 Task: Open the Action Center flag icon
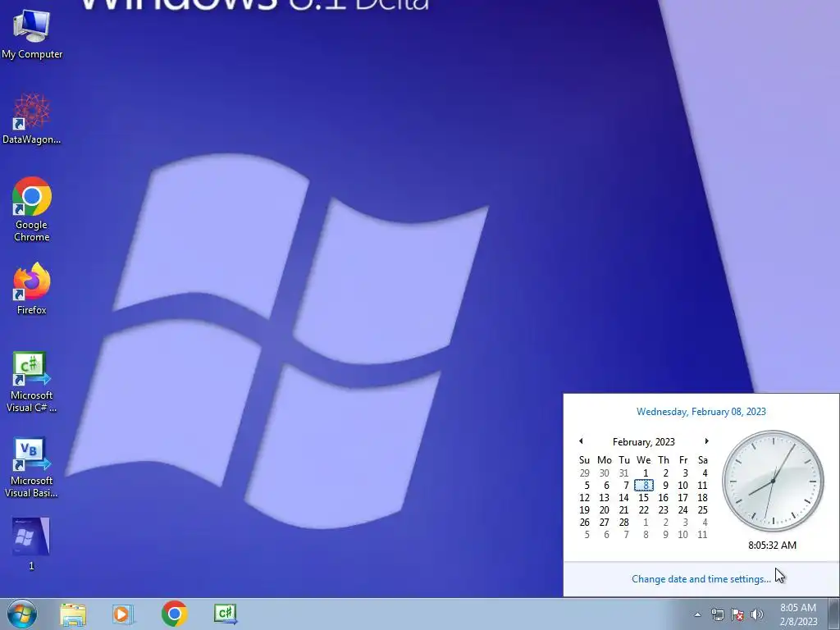737,614
